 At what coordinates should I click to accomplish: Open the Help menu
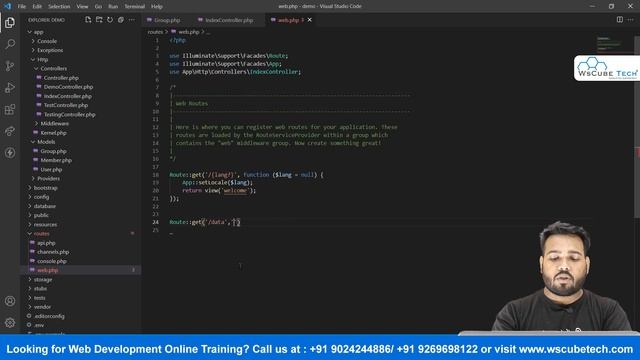click(157, 7)
